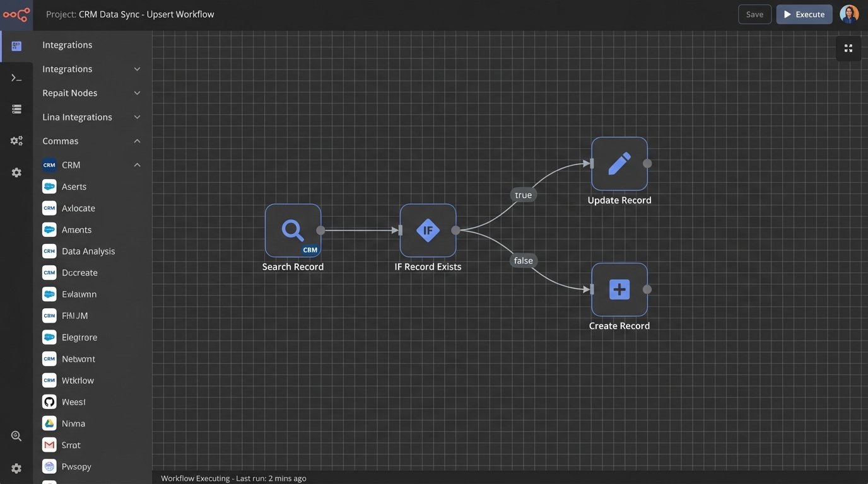Open the Update Record pencil node
868x484 pixels.
tap(619, 164)
